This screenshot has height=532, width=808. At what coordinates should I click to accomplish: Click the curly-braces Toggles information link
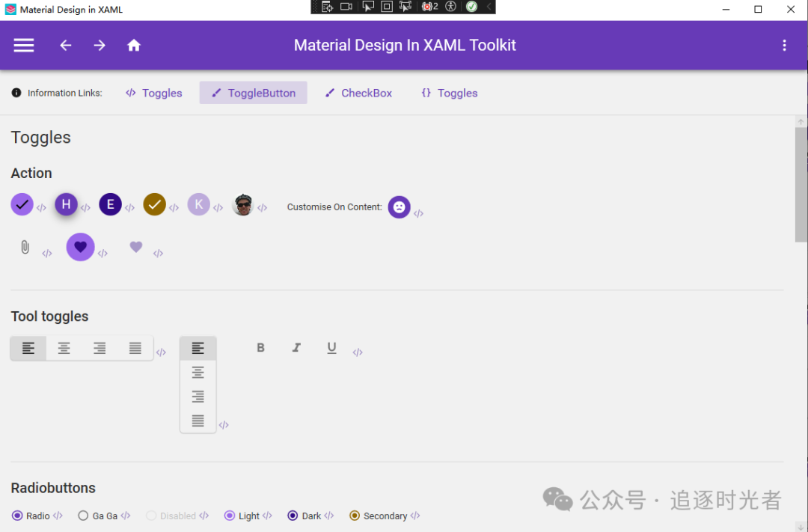pos(449,92)
